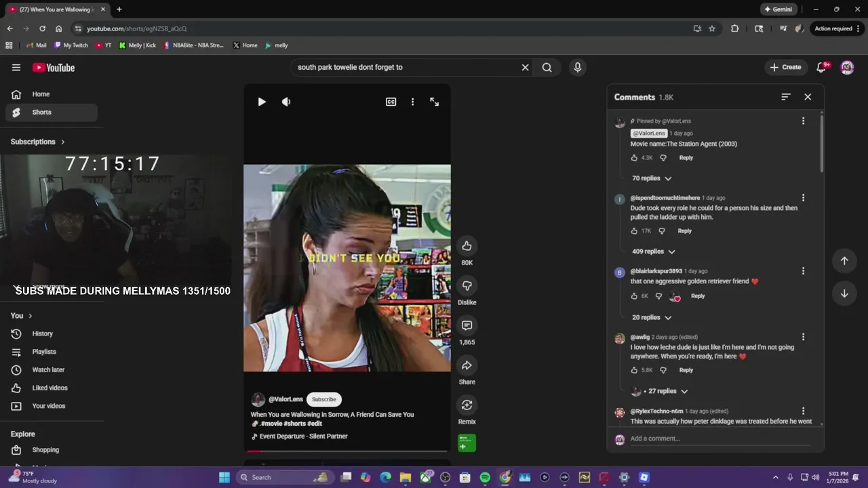
Task: Subscribe to the ValorLens channel
Action: [323, 399]
